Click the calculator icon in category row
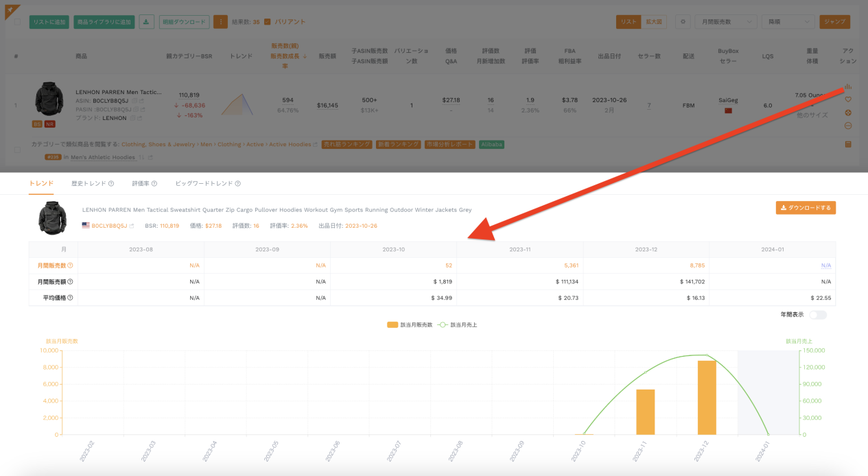Screen dimensions: 868x476 (848, 144)
